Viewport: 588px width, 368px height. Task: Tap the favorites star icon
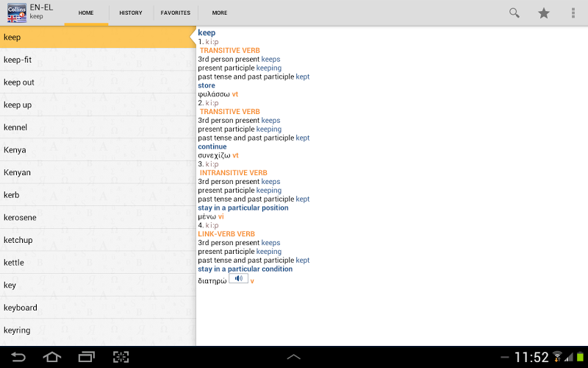(x=544, y=13)
